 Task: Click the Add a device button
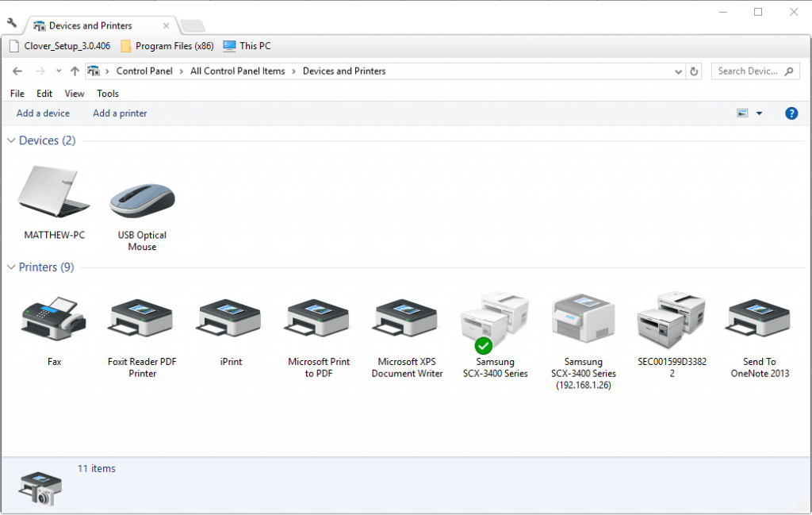(43, 113)
